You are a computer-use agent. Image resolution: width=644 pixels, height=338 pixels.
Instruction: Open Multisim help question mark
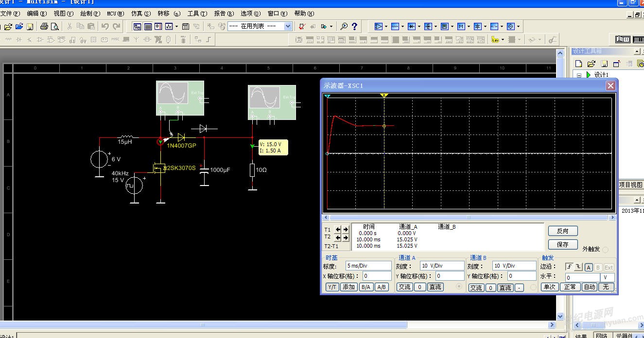click(354, 26)
